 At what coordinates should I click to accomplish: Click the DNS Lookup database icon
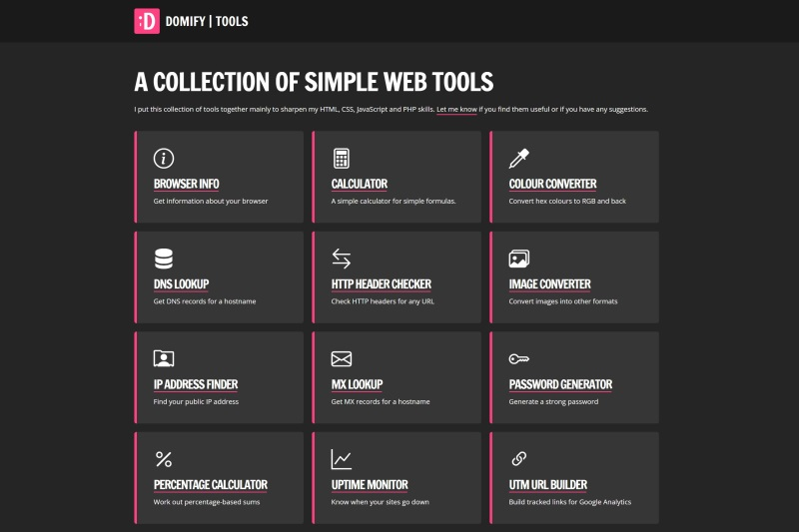164,259
